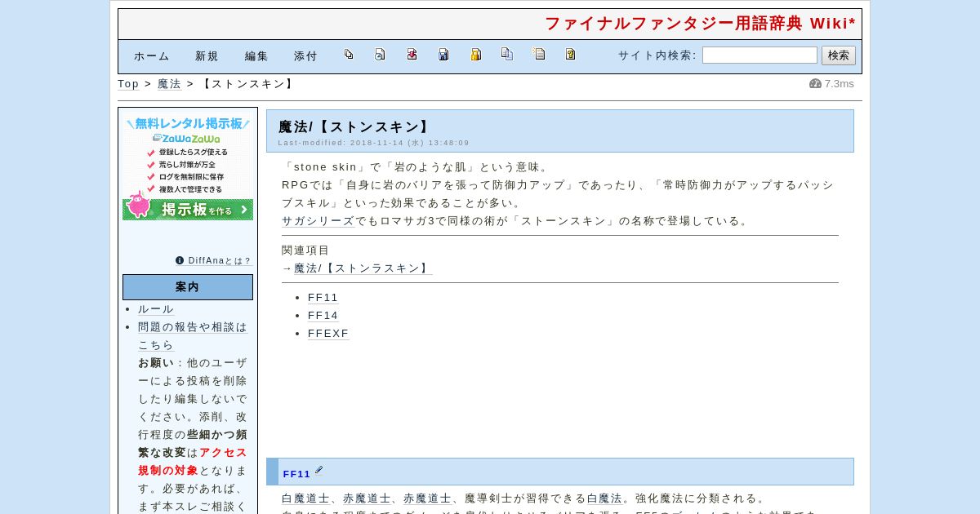The height and width of the screenshot is (514, 980).
Task: Click the speedometer icon beside 7.3ms
Action: point(815,83)
